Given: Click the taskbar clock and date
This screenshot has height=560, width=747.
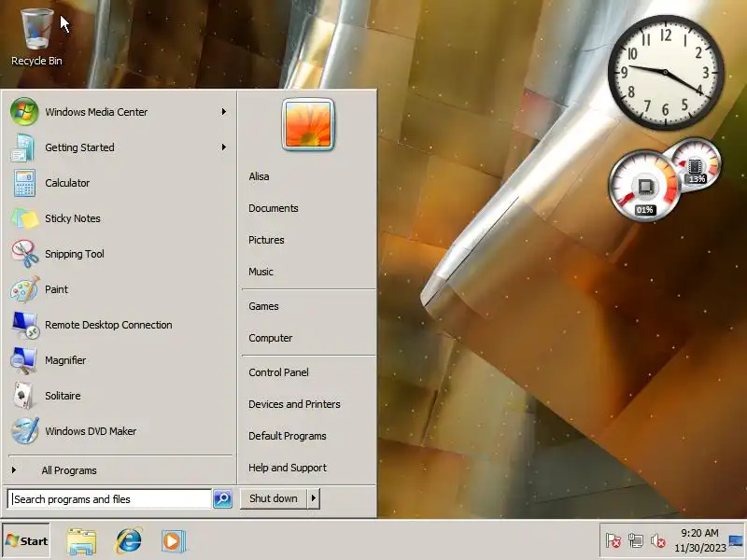Looking at the screenshot, I should 699,540.
